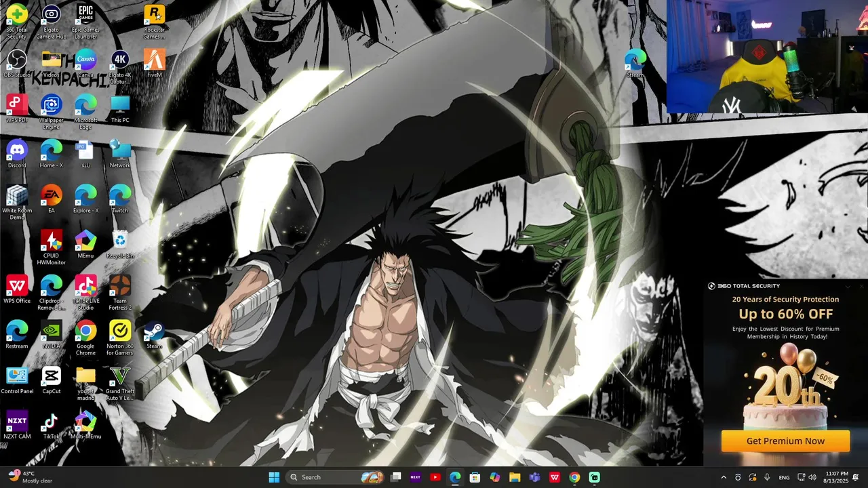Viewport: 868px width, 488px height.
Task: Select the Network desktop icon
Action: pyautogui.click(x=120, y=155)
